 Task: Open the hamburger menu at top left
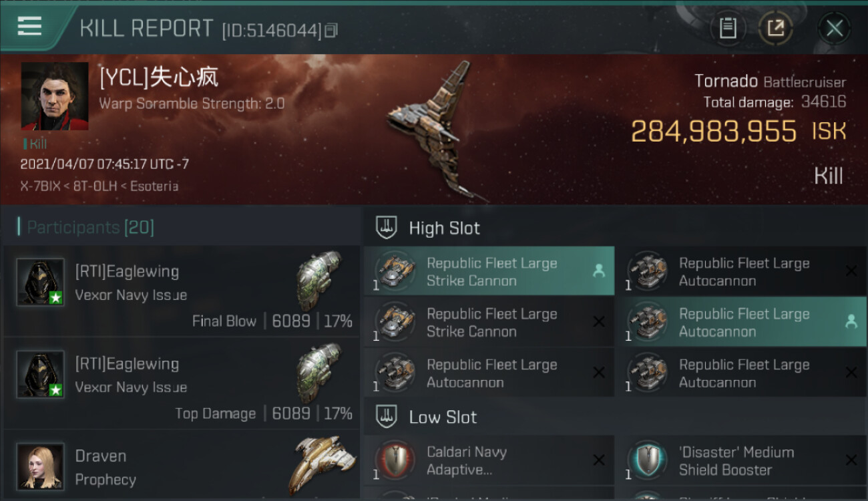[x=29, y=27]
